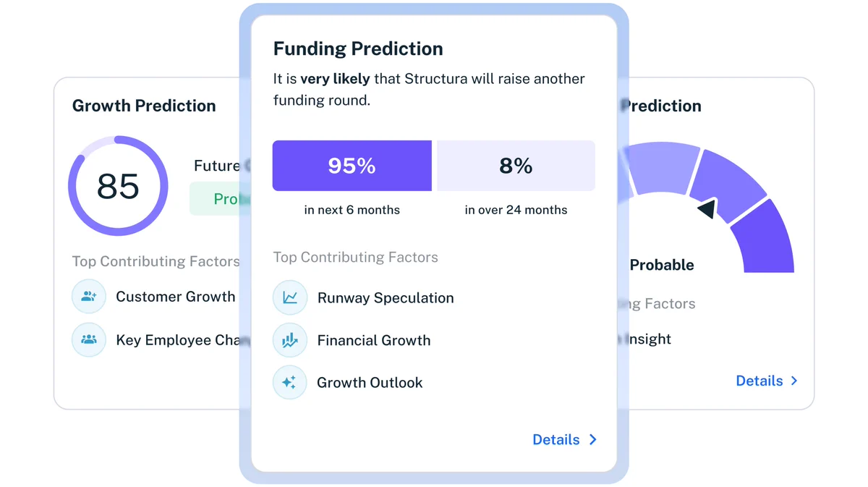Select the 8% in over 24 months bar
The width and height of the screenshot is (868, 487).
click(x=516, y=166)
